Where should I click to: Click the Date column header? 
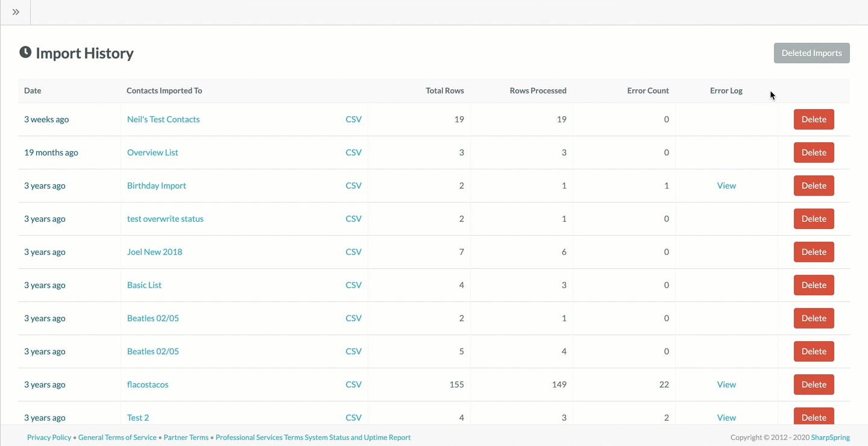coord(33,91)
